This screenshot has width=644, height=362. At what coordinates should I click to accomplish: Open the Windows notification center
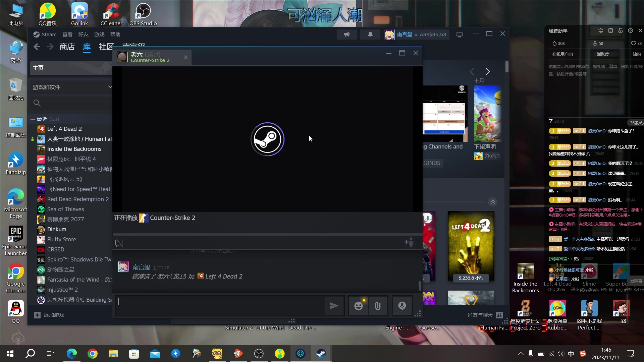click(x=630, y=354)
